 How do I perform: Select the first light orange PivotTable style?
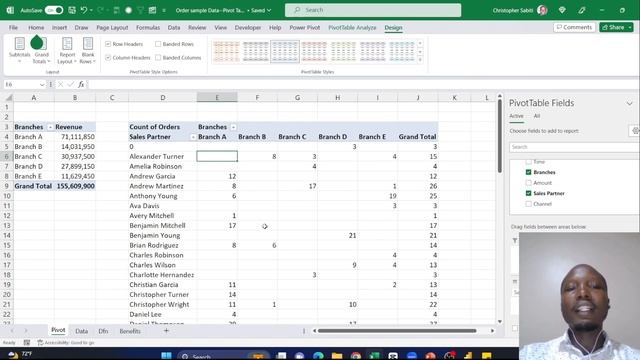226,51
